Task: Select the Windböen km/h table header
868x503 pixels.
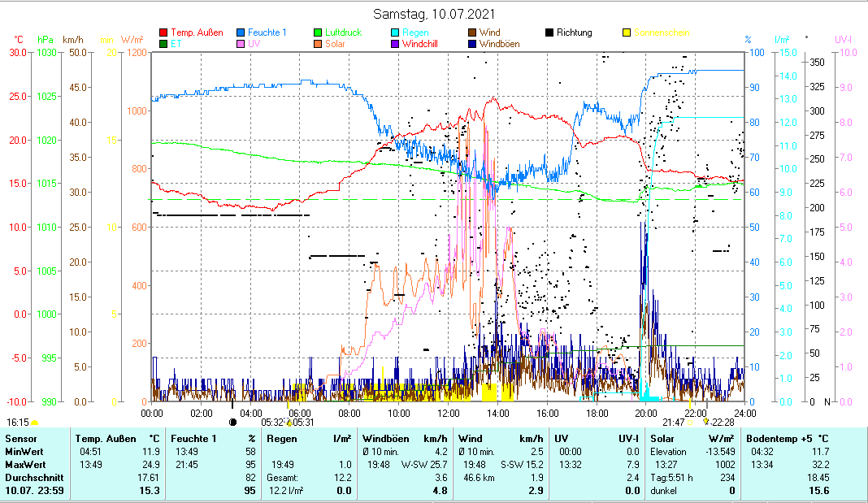Action: (x=404, y=438)
